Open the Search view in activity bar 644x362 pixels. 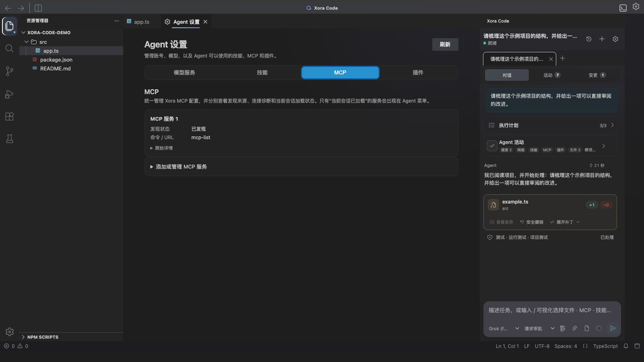pos(10,49)
